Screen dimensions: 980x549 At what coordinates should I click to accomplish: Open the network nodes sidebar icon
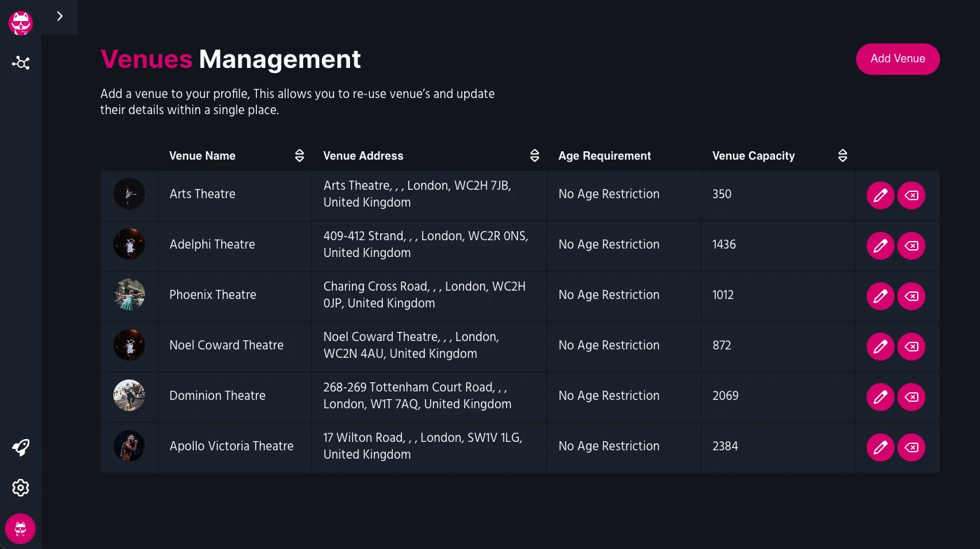tap(20, 64)
